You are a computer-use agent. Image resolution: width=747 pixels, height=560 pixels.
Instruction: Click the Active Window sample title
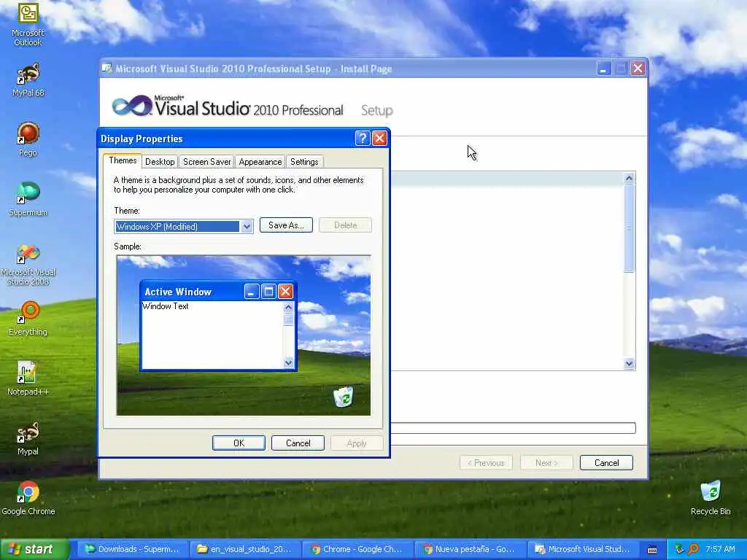pyautogui.click(x=178, y=292)
